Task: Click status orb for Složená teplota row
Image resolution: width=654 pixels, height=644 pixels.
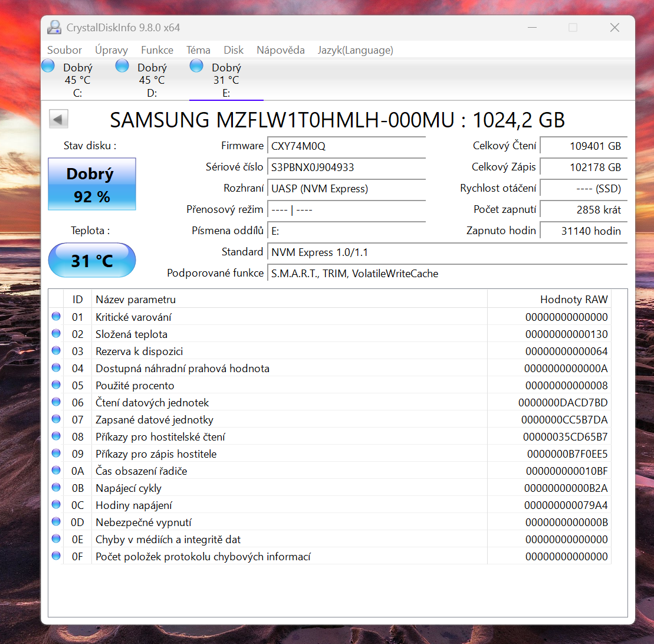Action: click(56, 333)
